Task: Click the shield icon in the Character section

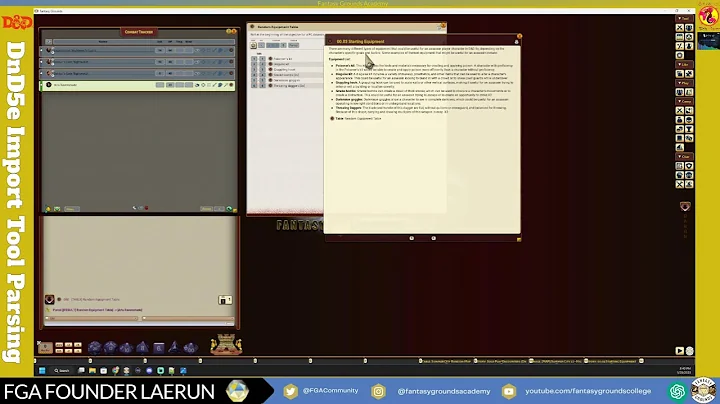Action: click(x=689, y=166)
